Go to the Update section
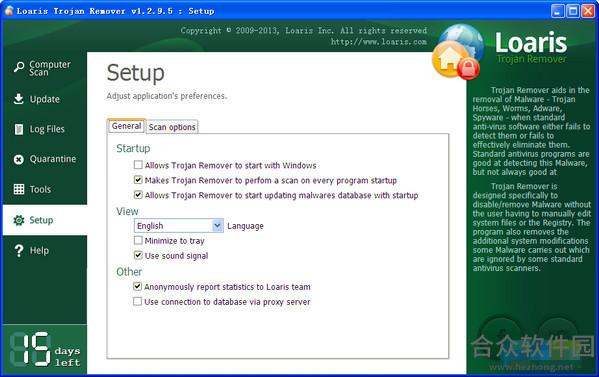Image resolution: width=599 pixels, height=377 pixels. [45, 99]
